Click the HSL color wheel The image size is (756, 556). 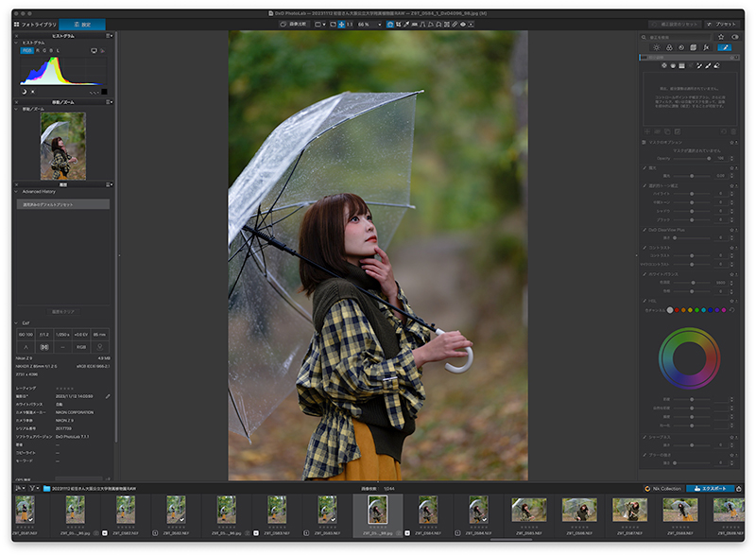pyautogui.click(x=690, y=358)
